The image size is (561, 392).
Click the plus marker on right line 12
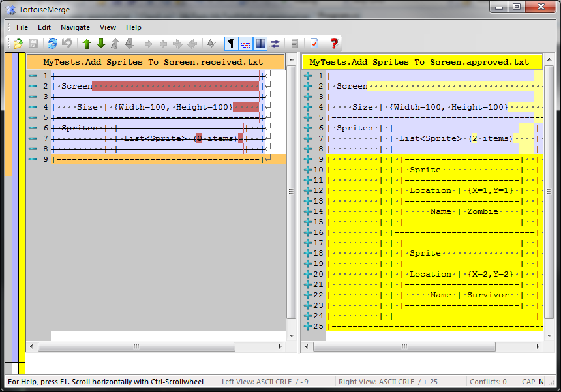click(x=308, y=190)
